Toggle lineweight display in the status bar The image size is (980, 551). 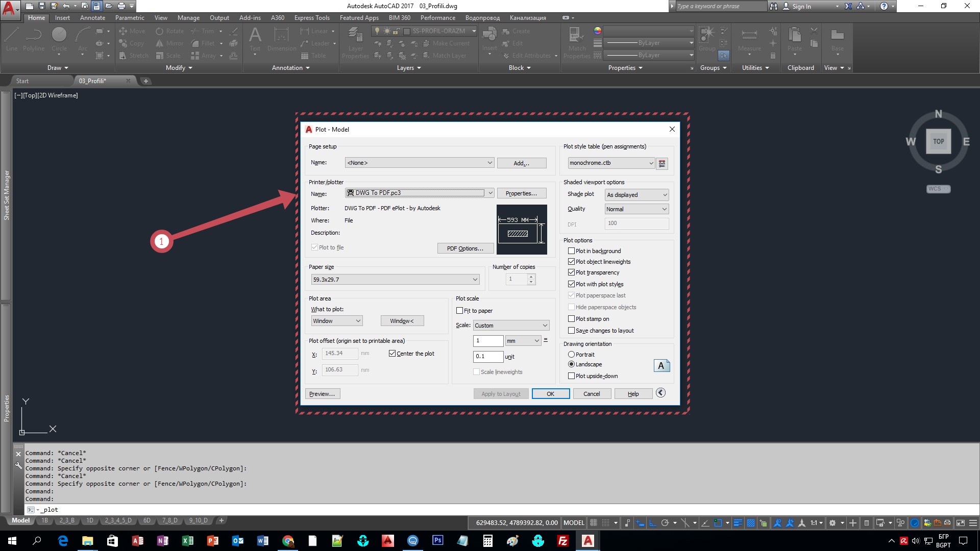pyautogui.click(x=738, y=523)
